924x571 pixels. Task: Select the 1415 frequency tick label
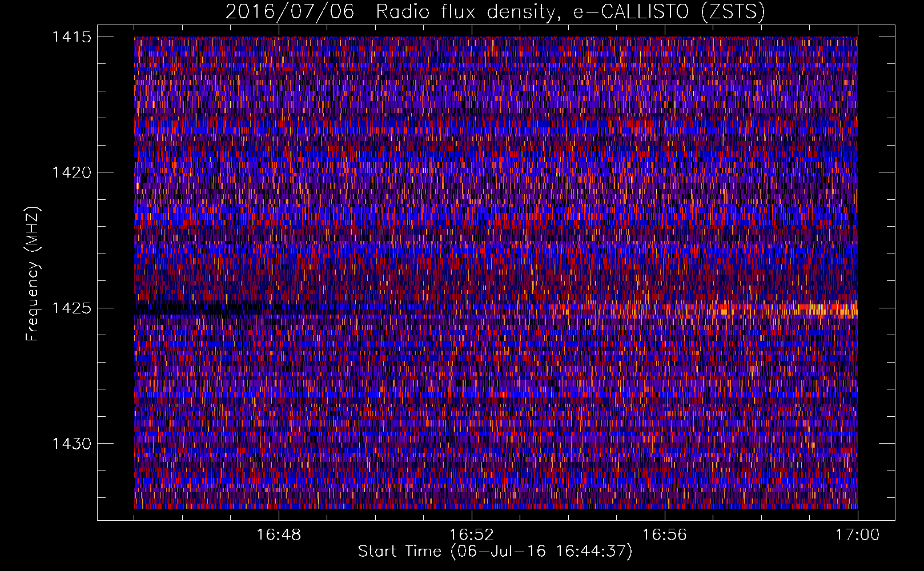coord(71,37)
